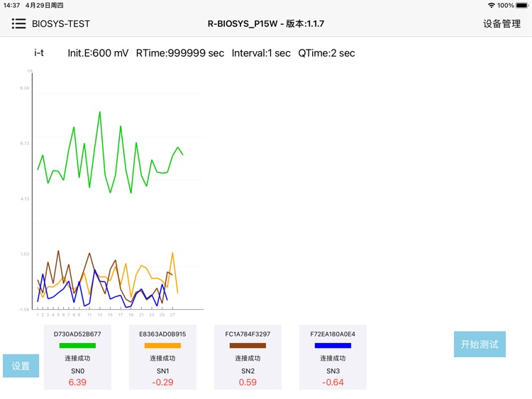Click blue color swatch for SN3
The height and width of the screenshot is (399, 532).
click(333, 345)
